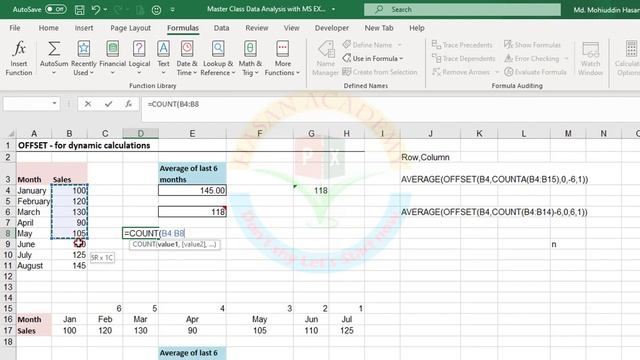Open the Logical functions menu
This screenshot has width=640, height=360.
click(139, 58)
